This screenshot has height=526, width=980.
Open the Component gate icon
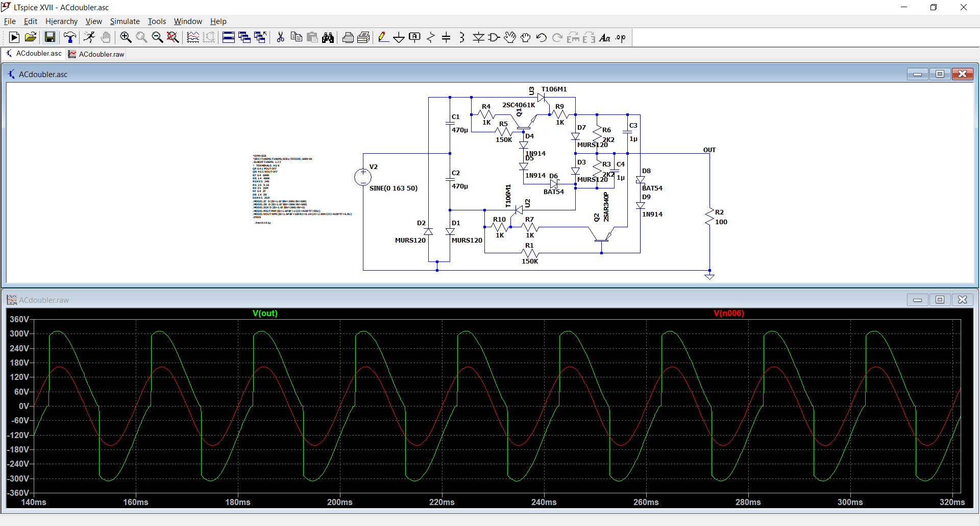[494, 37]
